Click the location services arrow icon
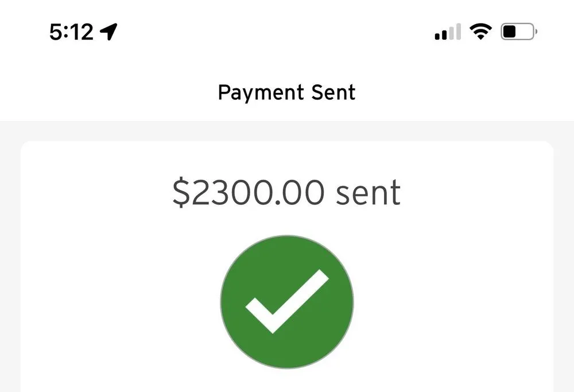The height and width of the screenshot is (392, 574). 108,32
